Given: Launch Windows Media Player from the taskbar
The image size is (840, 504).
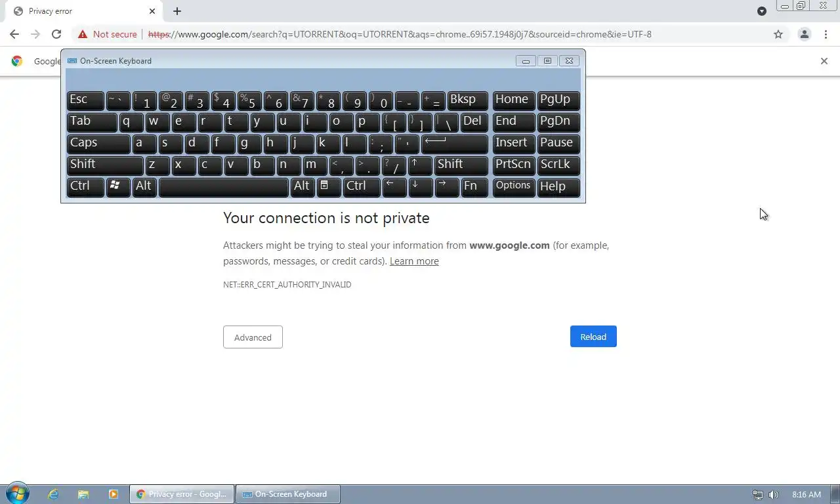Looking at the screenshot, I should (113, 494).
